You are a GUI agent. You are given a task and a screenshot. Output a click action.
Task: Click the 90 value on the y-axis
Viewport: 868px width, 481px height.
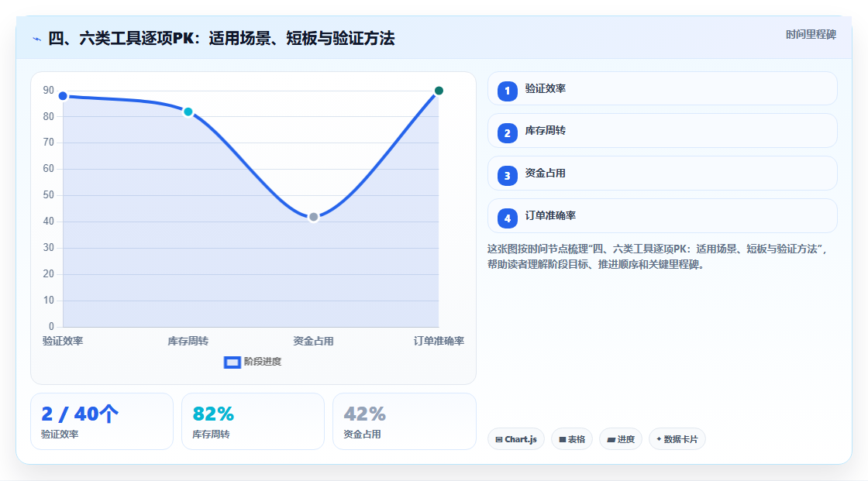click(x=49, y=90)
